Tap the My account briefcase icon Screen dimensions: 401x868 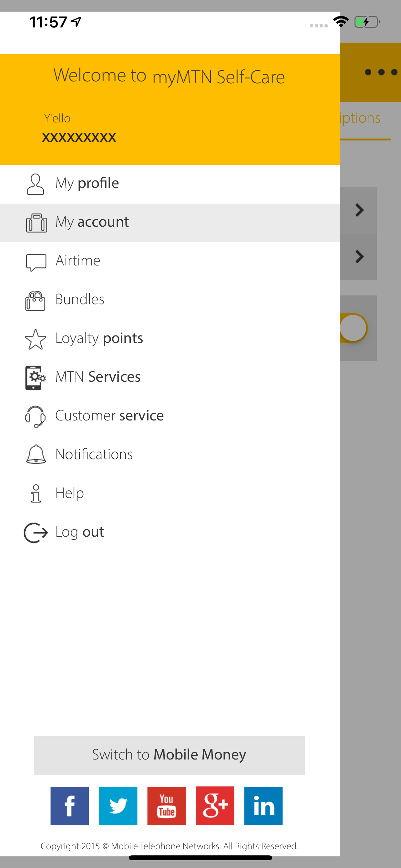[36, 223]
